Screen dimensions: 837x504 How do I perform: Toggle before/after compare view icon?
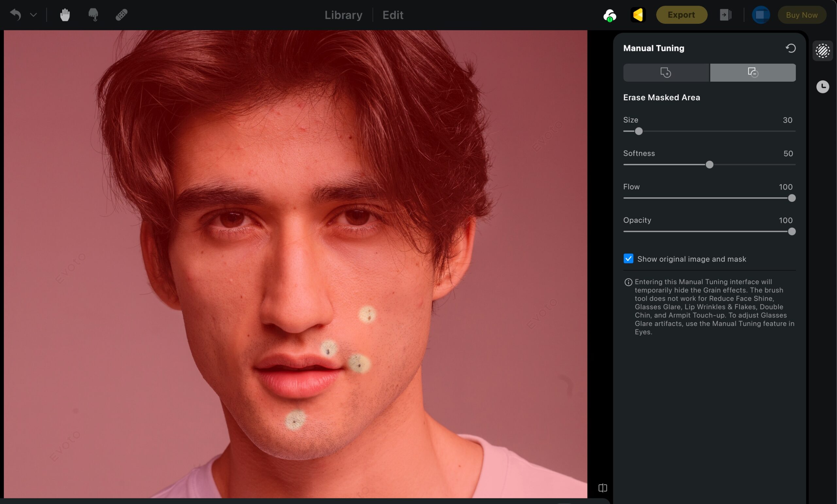click(x=602, y=488)
